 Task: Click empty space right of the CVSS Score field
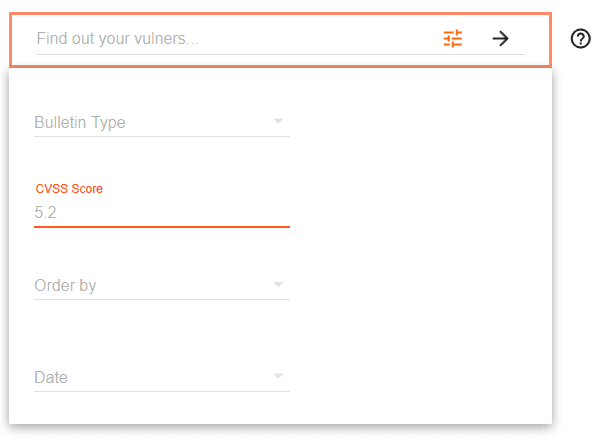pyautogui.click(x=420, y=210)
